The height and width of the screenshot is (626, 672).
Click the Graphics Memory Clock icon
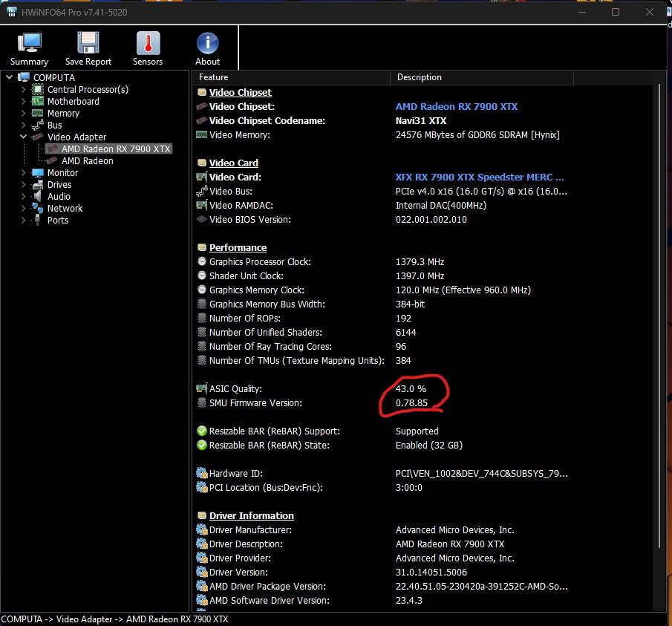coord(202,290)
